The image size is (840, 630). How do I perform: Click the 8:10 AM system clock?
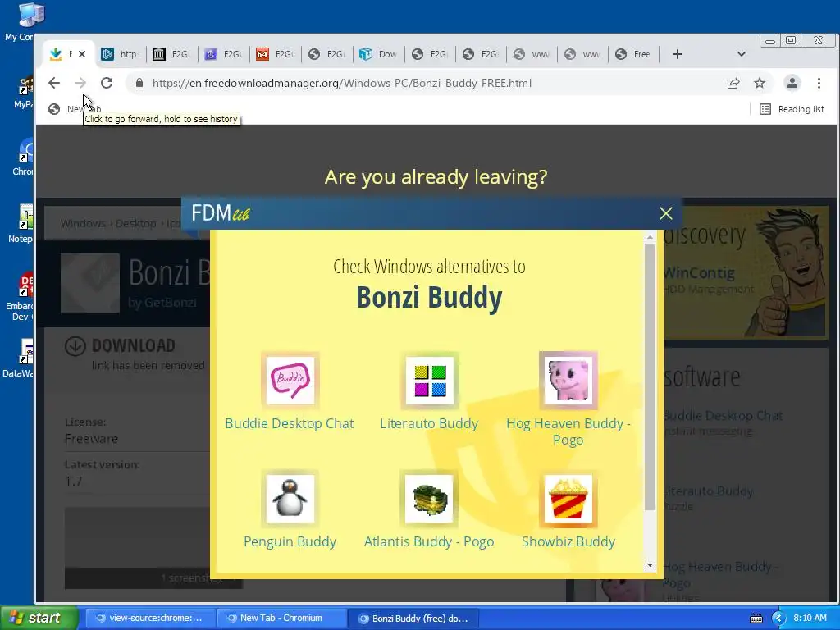(810, 618)
